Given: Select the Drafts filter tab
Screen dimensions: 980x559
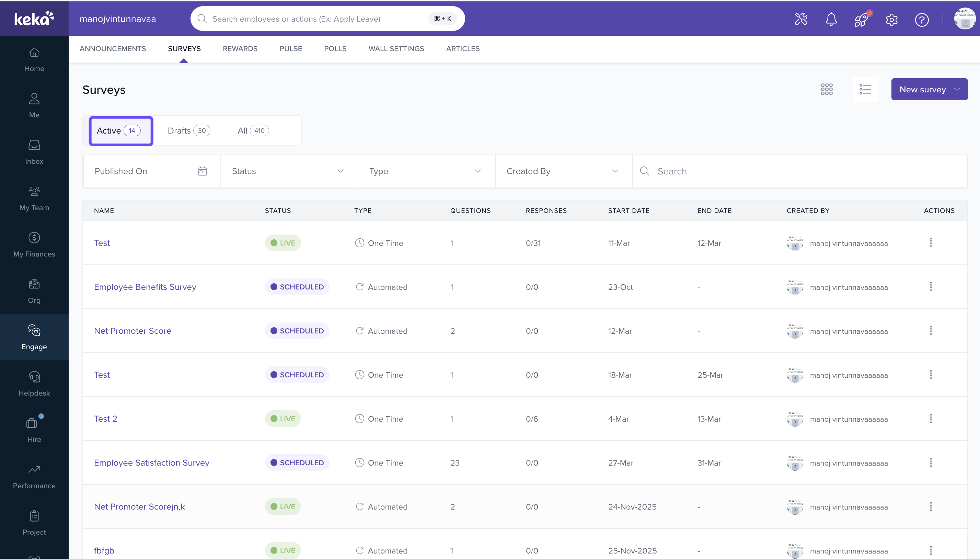Looking at the screenshot, I should (189, 130).
